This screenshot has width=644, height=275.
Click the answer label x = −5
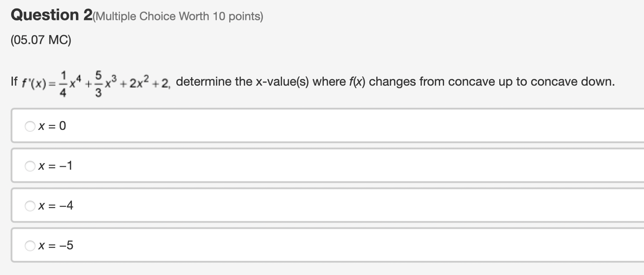pyautogui.click(x=56, y=245)
